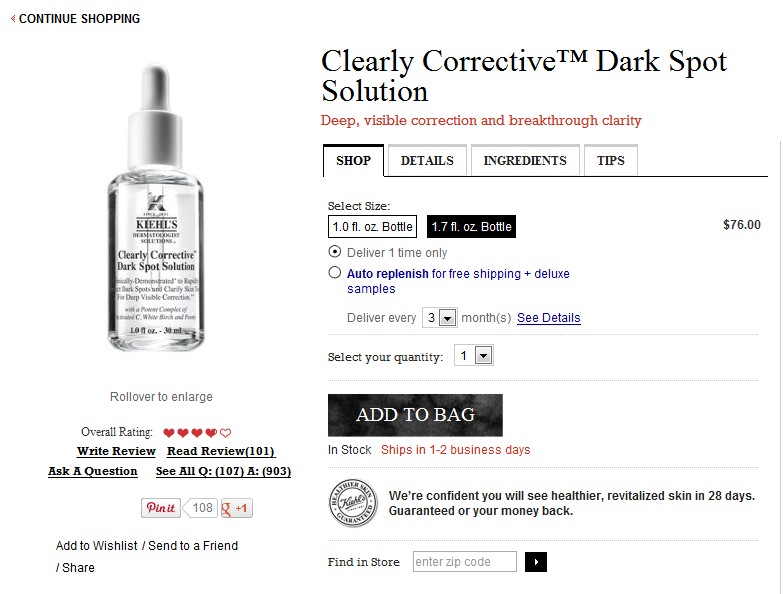Open the Ingredients tab
The height and width of the screenshot is (594, 783).
(525, 161)
